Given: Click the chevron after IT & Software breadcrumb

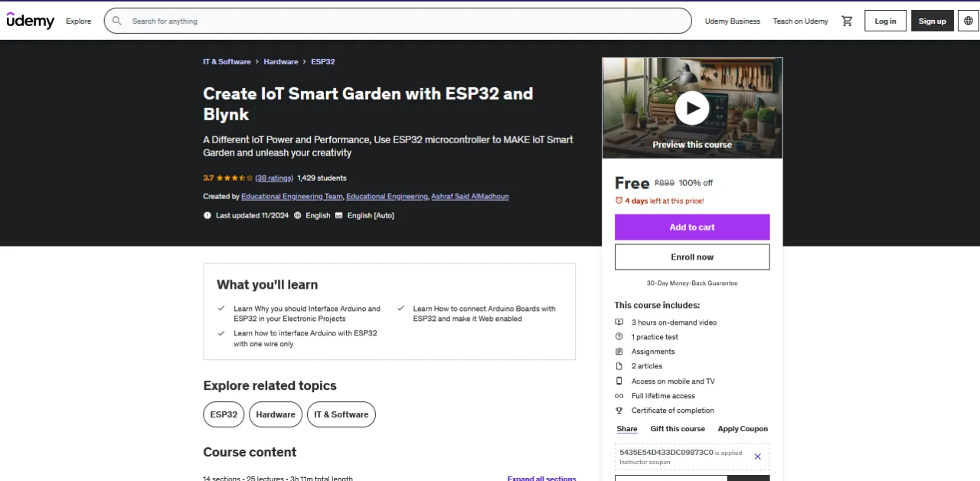Looking at the screenshot, I should point(257,61).
